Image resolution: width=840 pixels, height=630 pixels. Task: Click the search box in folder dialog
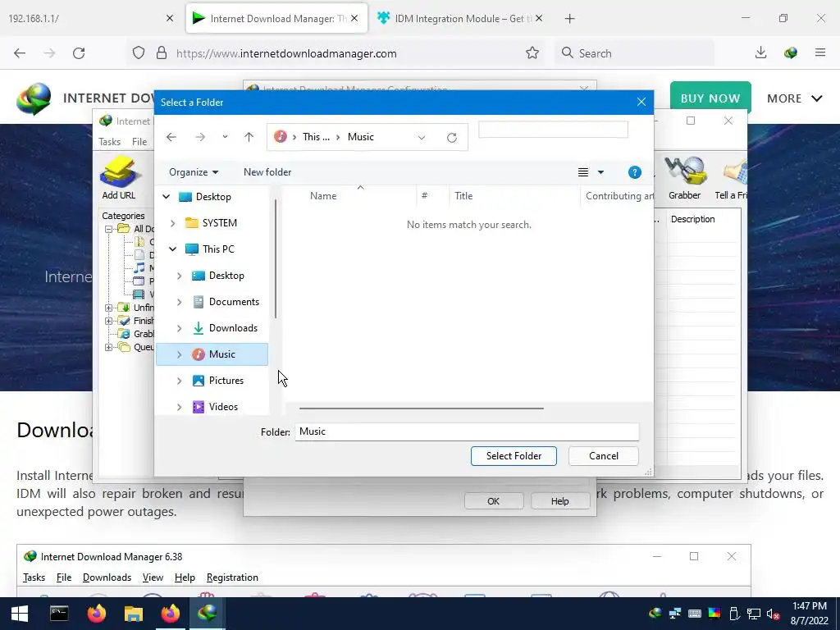(553, 130)
